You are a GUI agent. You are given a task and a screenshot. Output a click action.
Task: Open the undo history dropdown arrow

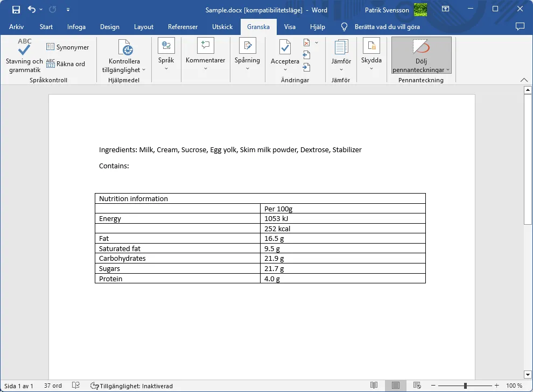pyautogui.click(x=41, y=10)
